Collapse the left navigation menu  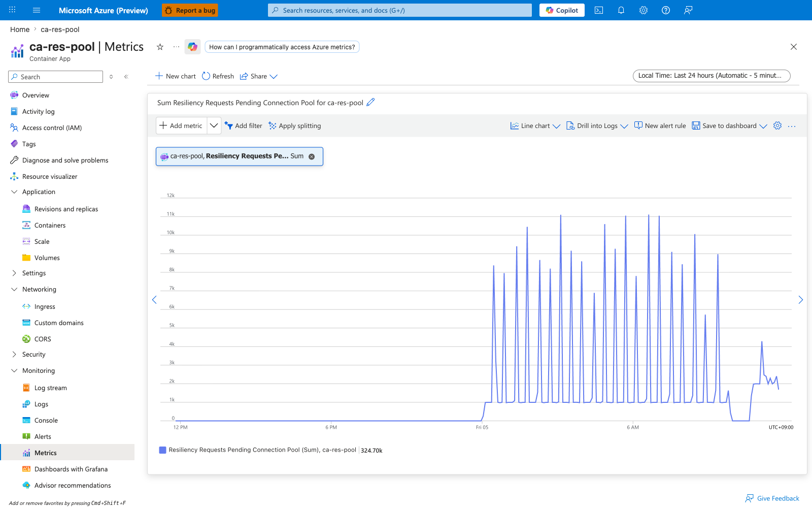(x=126, y=77)
